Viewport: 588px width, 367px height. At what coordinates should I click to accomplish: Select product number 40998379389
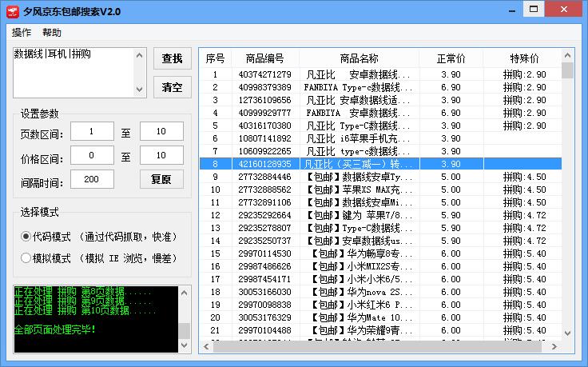[x=264, y=87]
